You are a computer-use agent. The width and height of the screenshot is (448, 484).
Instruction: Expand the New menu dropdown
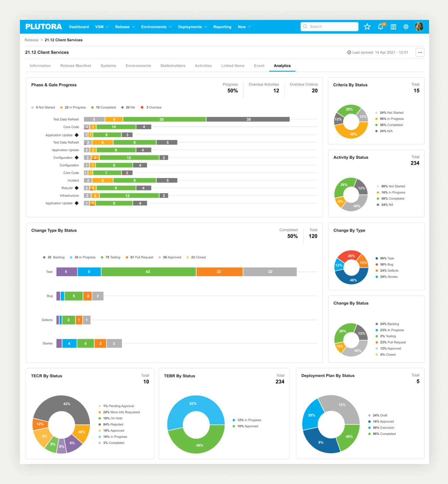[244, 27]
